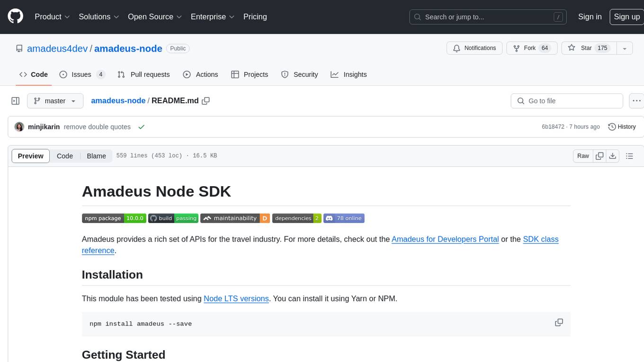Switch to the Insights tab
Image resolution: width=644 pixels, height=362 pixels.
click(349, 74)
